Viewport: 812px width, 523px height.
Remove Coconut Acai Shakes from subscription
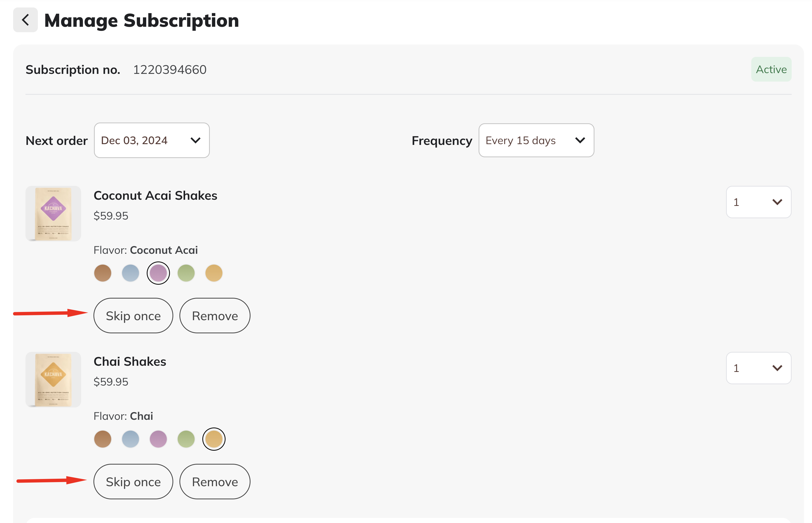click(215, 316)
